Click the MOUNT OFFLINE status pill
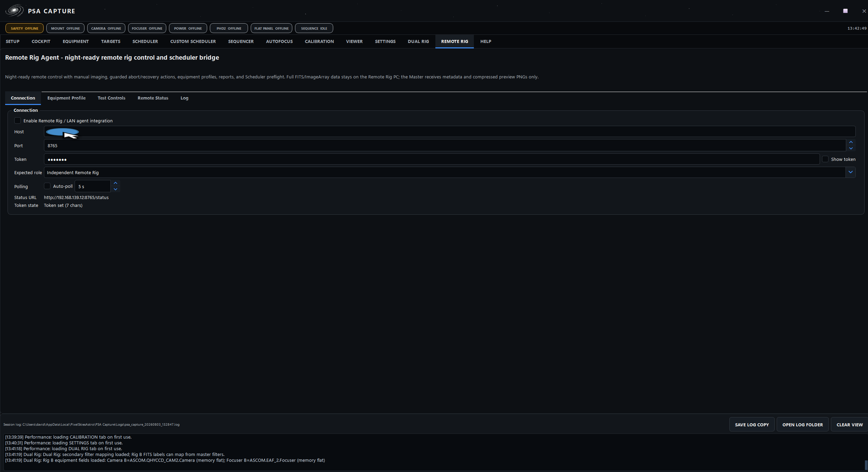The width and height of the screenshot is (868, 472). click(65, 28)
